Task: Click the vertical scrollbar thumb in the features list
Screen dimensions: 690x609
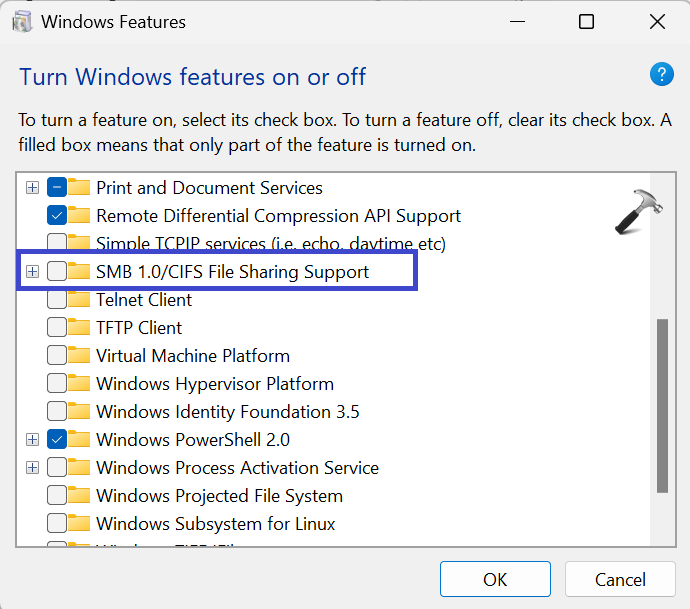Action: pyautogui.click(x=662, y=405)
